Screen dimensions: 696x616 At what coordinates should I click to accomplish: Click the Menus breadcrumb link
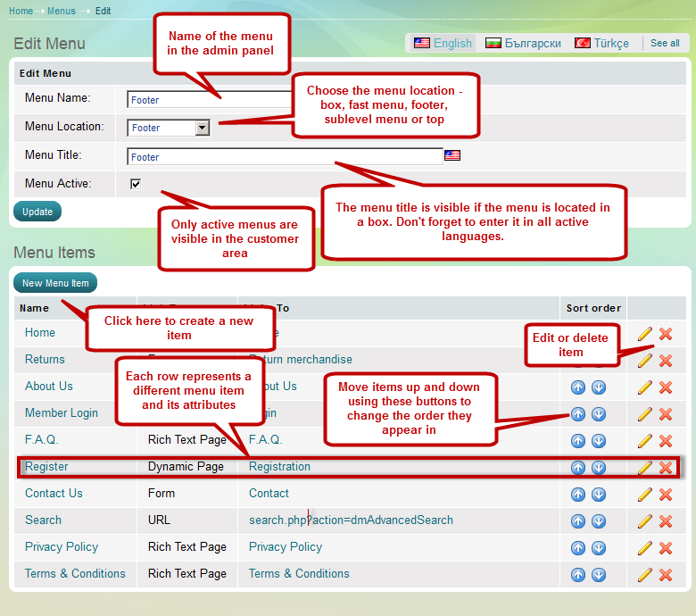point(62,11)
